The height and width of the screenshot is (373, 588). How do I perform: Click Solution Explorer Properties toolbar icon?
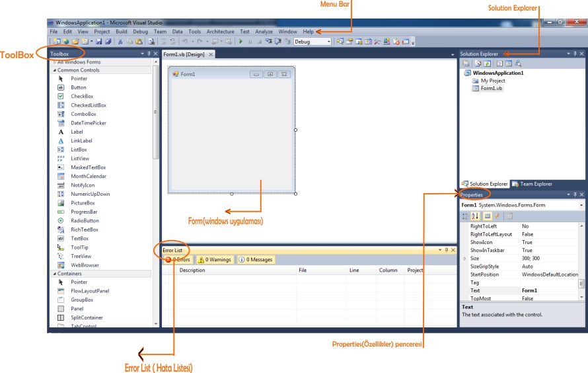pos(466,63)
